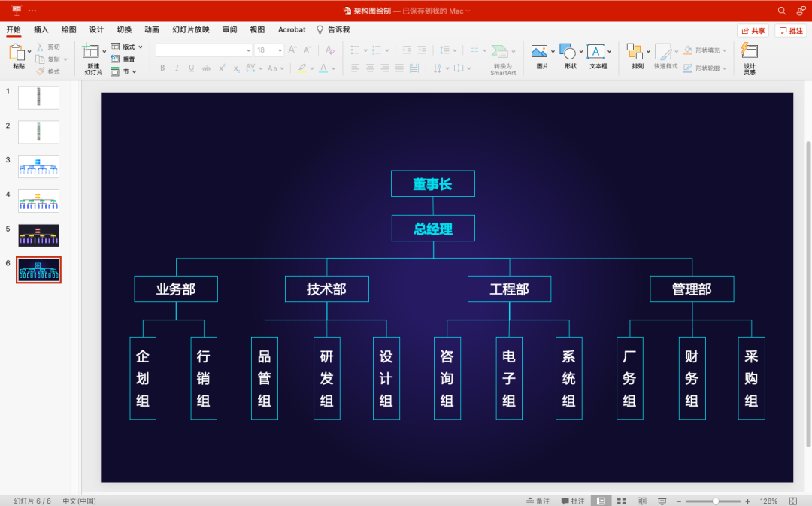Click the Text Box (文本框) icon

click(595, 51)
